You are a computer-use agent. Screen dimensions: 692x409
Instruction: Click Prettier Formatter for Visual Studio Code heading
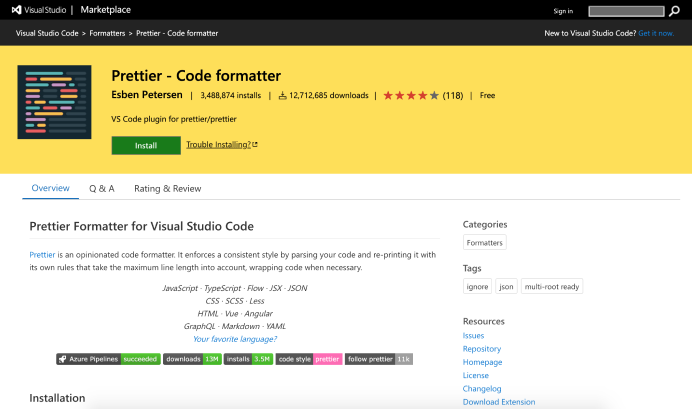(x=141, y=226)
